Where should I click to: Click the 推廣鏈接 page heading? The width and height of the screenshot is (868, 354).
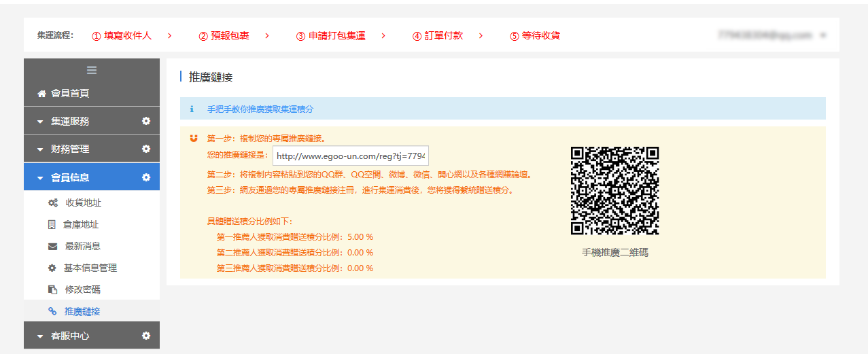tap(211, 77)
